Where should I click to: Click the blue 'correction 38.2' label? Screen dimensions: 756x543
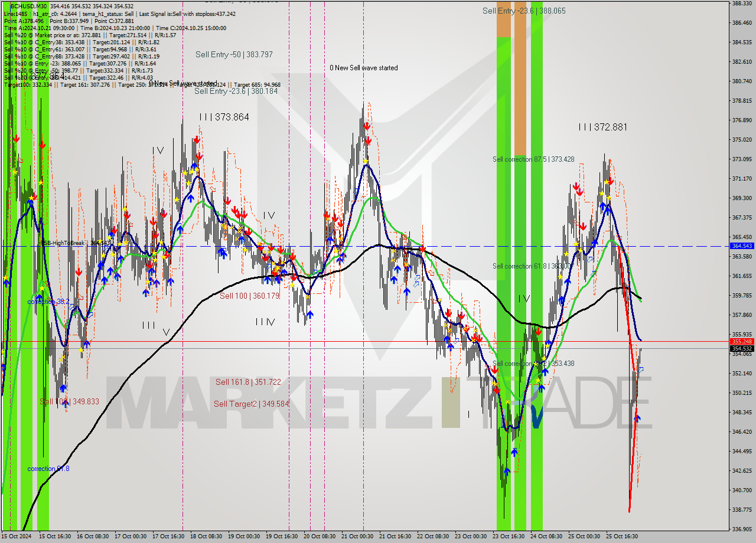(x=48, y=302)
